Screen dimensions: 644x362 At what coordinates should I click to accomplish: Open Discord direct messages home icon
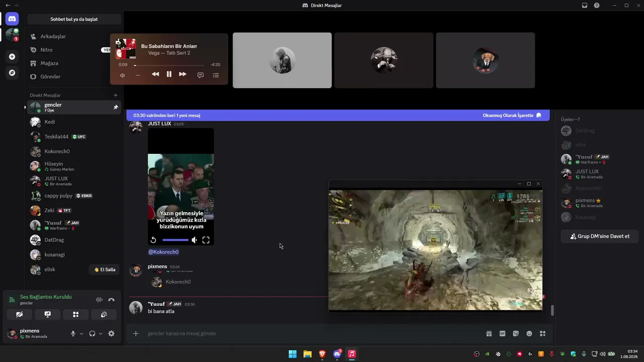(x=12, y=19)
